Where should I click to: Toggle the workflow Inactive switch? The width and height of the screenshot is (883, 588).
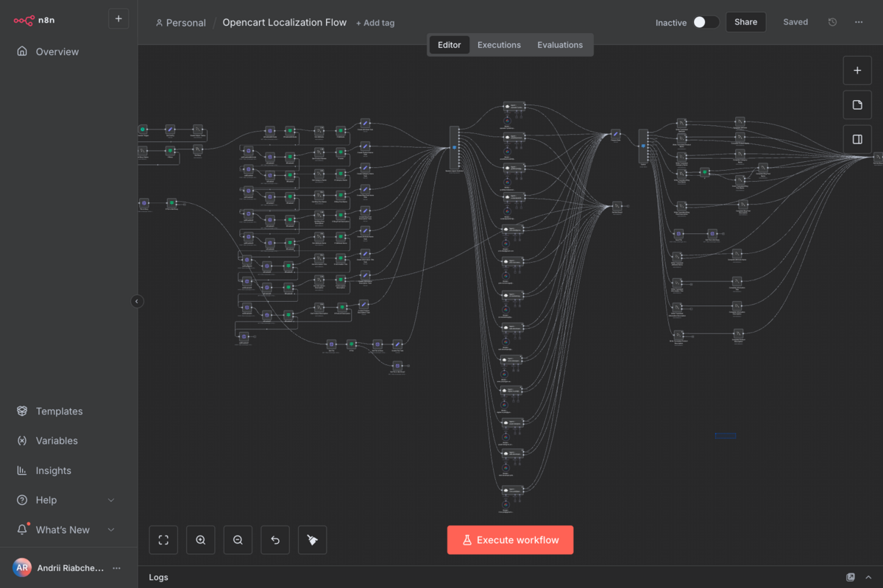click(705, 22)
